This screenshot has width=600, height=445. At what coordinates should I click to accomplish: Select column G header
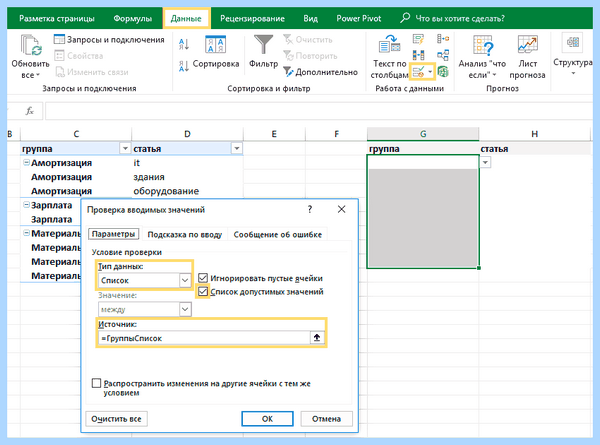[x=423, y=134]
